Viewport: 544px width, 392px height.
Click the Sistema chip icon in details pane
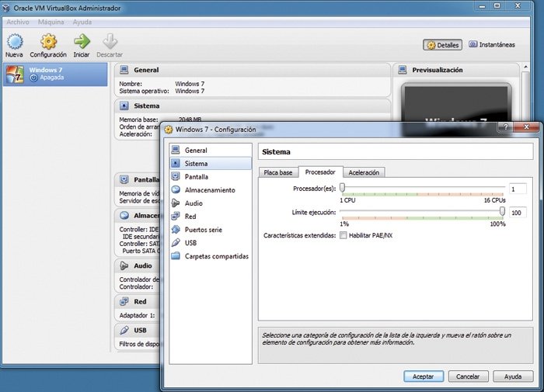pos(124,106)
